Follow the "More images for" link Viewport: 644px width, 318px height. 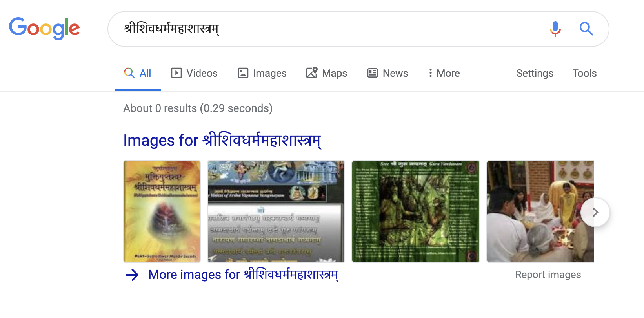pyautogui.click(x=243, y=275)
